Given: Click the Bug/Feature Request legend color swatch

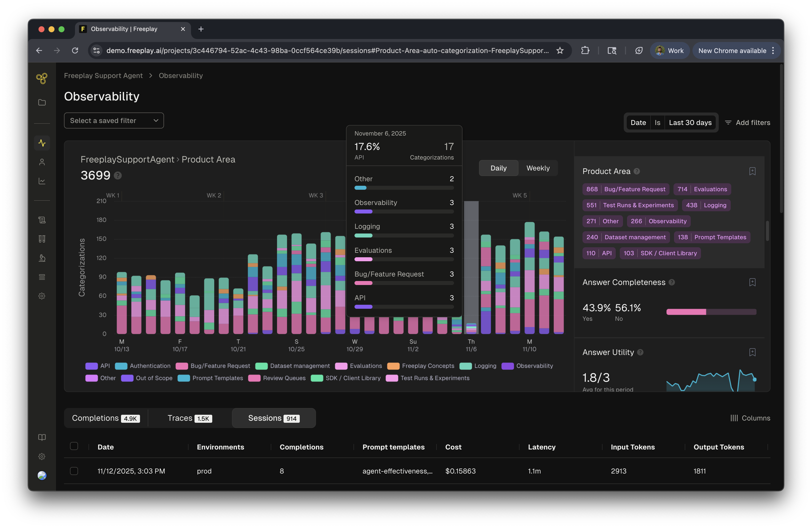Looking at the screenshot, I should tap(181, 366).
